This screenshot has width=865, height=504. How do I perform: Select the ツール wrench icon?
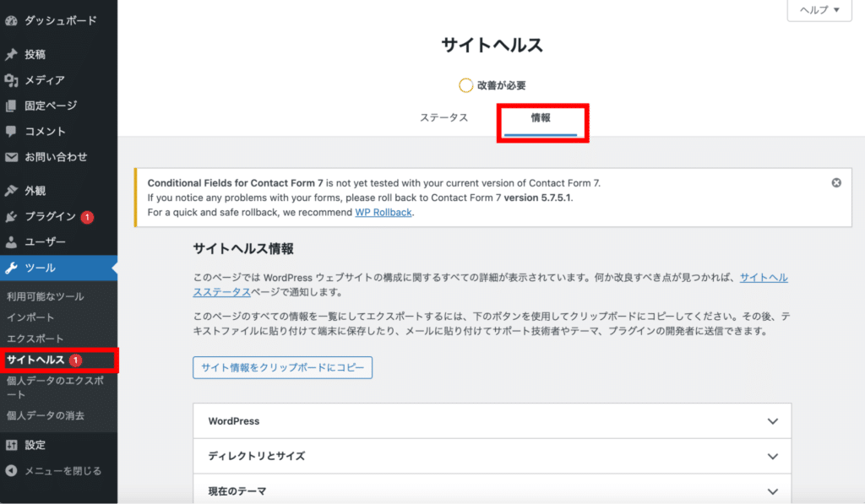(11, 267)
